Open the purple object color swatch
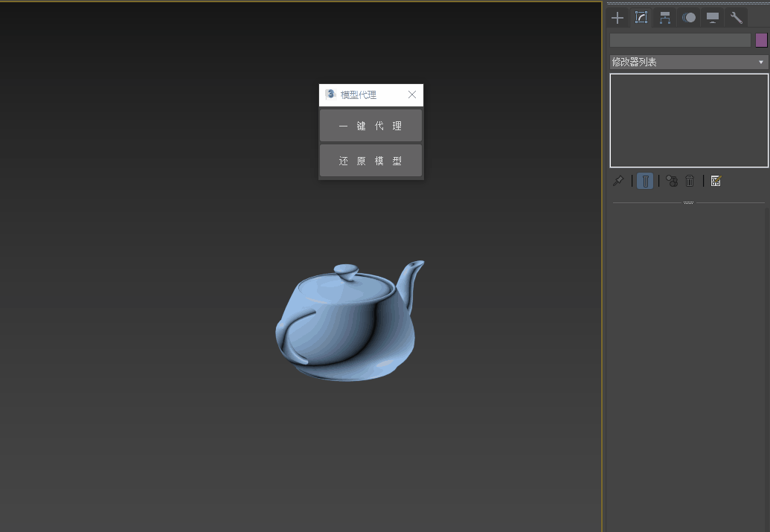The height and width of the screenshot is (532, 770). click(761, 40)
